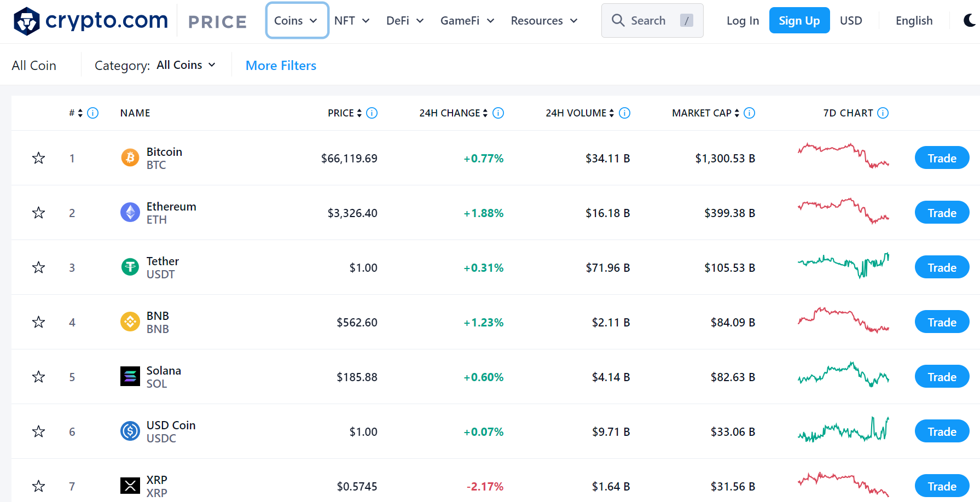Click Log In
The width and height of the screenshot is (980, 502).
click(x=743, y=20)
